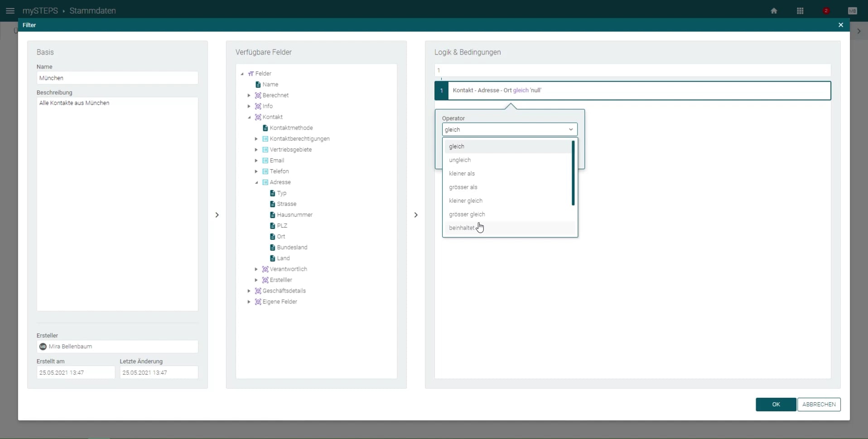
Task: Collapse the Kontakt tree node
Action: (250, 117)
